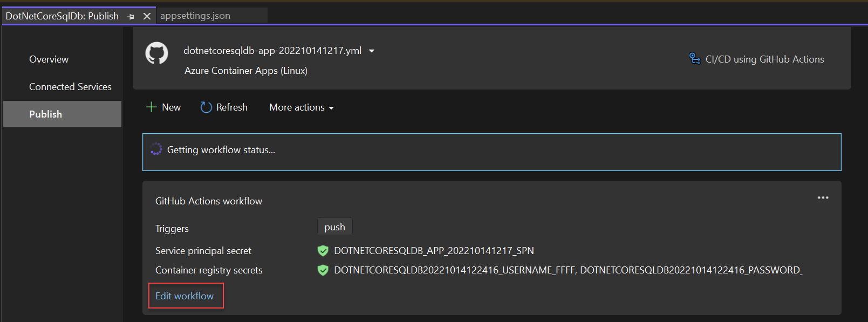Select the DotNetCoreSqlDb: Publish tab
Viewport: 868px width, 322px height.
[62, 16]
